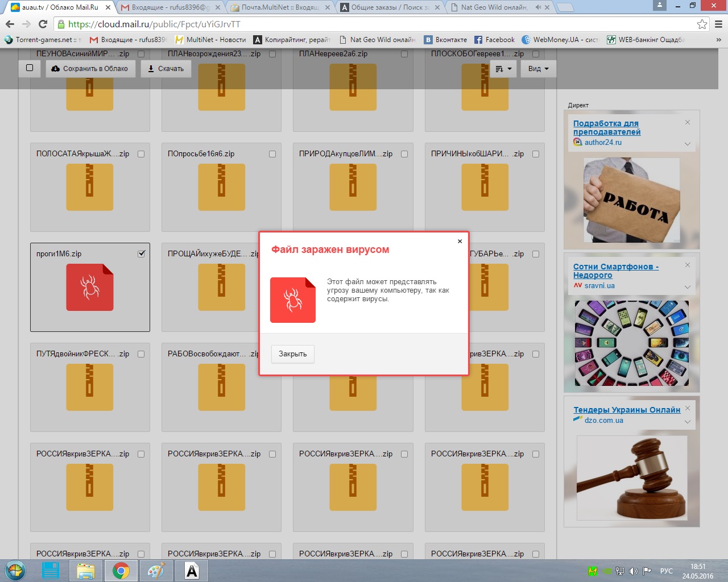Close the sravni.ua ad with X

pyautogui.click(x=688, y=265)
